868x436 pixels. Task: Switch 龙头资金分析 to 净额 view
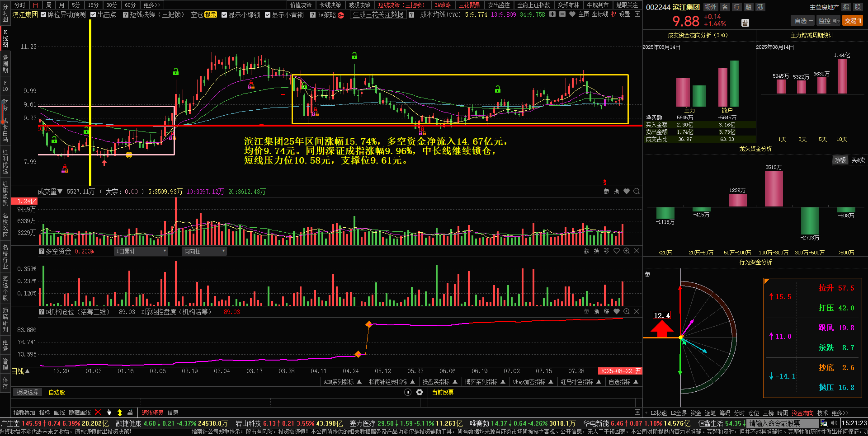click(840, 160)
